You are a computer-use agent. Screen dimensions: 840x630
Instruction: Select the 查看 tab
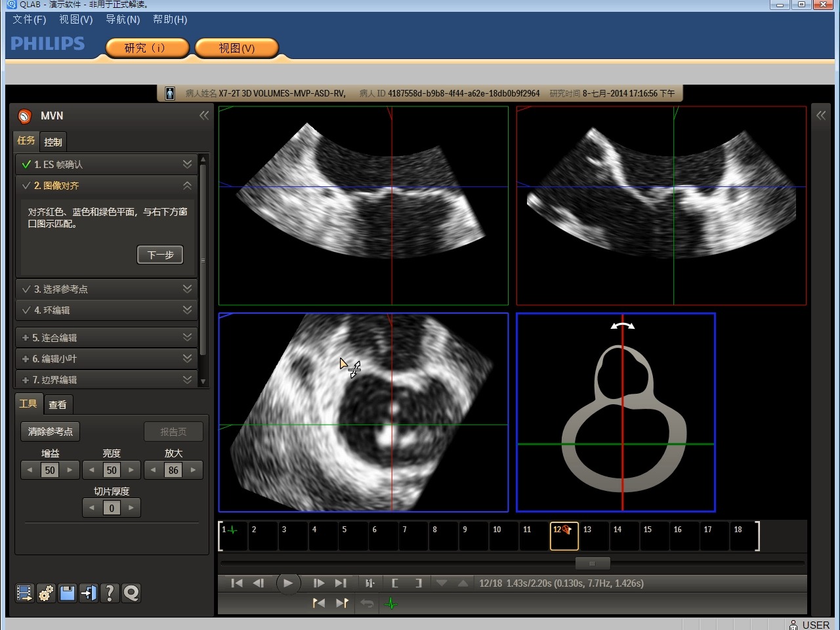click(x=58, y=405)
